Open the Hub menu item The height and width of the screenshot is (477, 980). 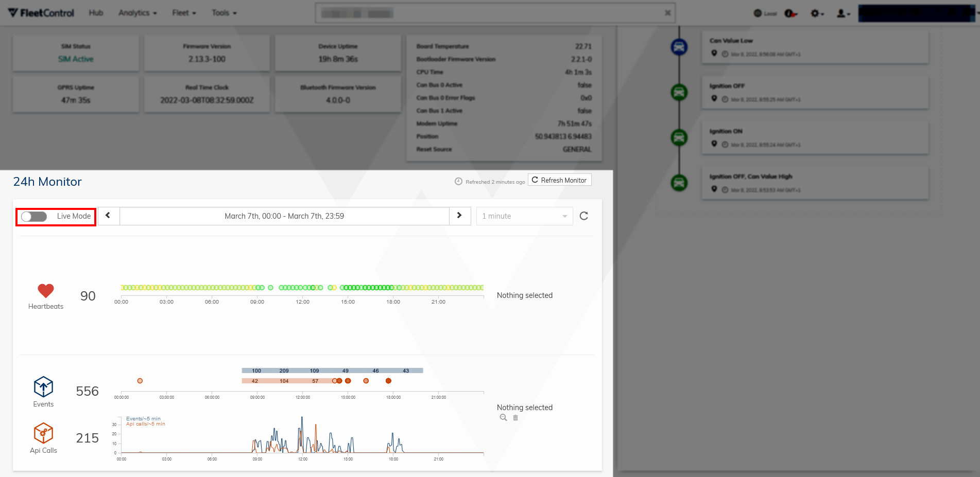[96, 13]
